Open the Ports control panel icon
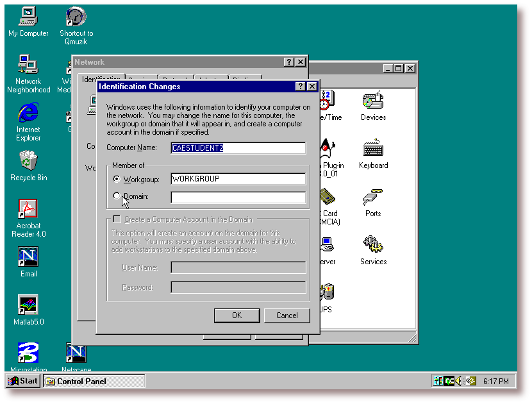532x404 pixels. (373, 198)
